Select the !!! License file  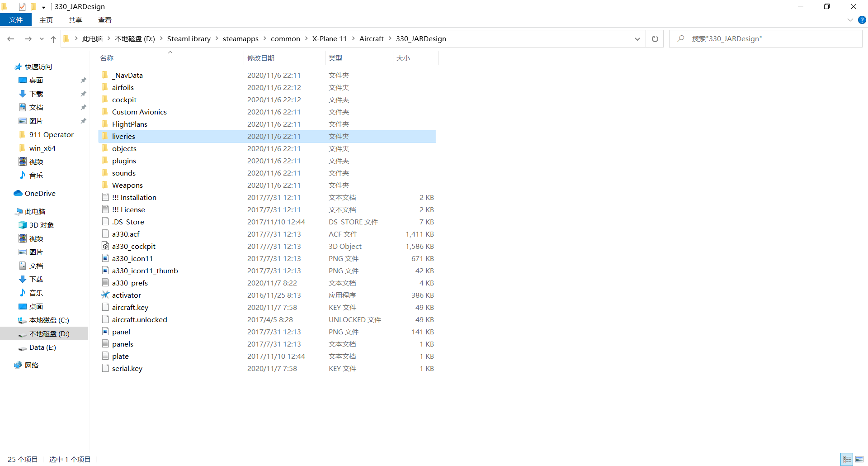[267, 209]
